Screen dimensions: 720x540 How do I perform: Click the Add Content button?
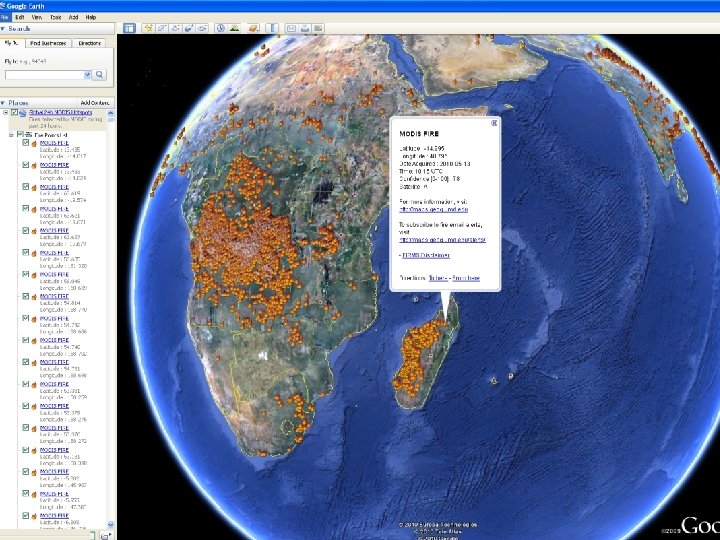[95, 103]
